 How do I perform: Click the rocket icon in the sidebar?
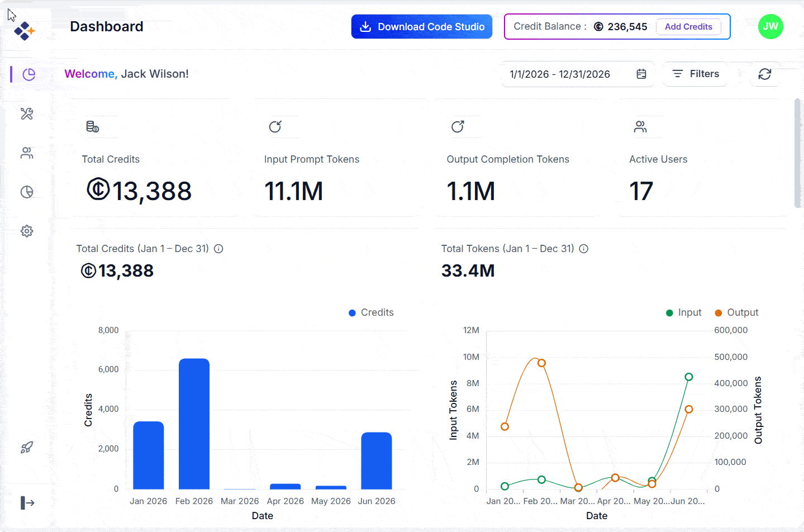pos(27,447)
